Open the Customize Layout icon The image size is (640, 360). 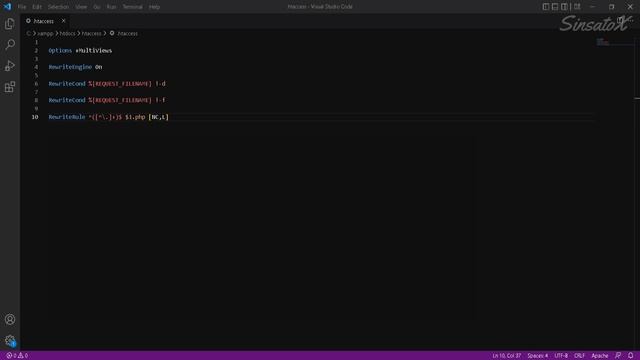pos(577,7)
